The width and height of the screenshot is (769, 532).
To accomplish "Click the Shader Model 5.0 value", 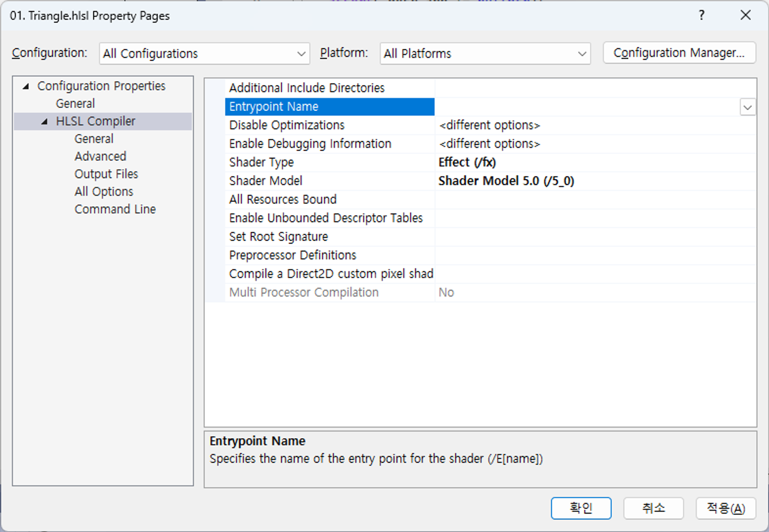I will (506, 181).
